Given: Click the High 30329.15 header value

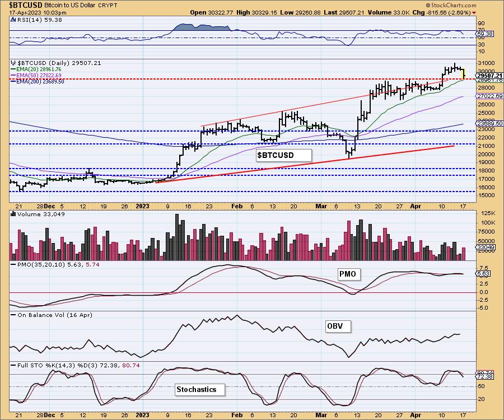Looking at the screenshot, I should 256,12.
